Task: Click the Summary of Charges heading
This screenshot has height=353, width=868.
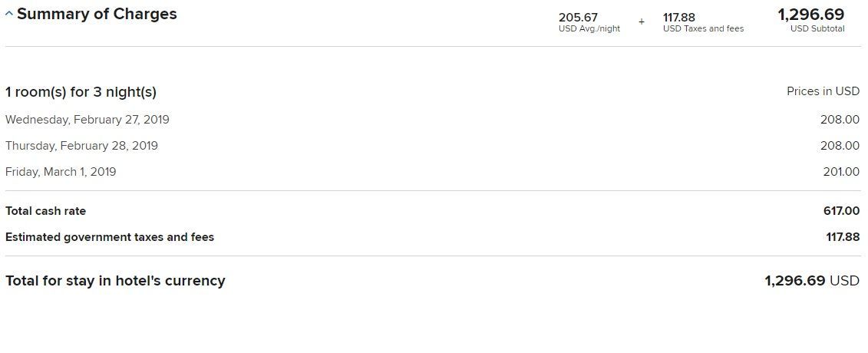Action: [97, 15]
